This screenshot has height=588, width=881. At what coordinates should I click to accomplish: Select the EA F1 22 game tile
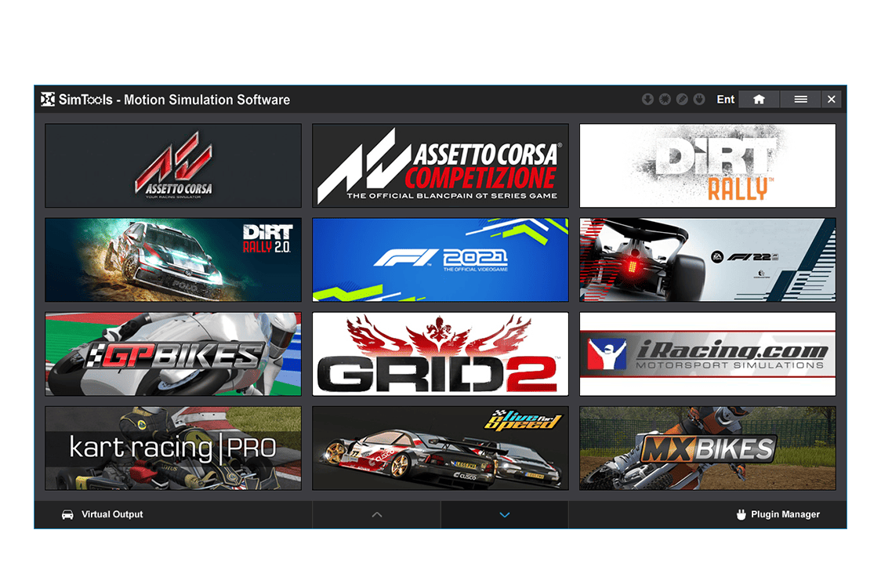[707, 260]
